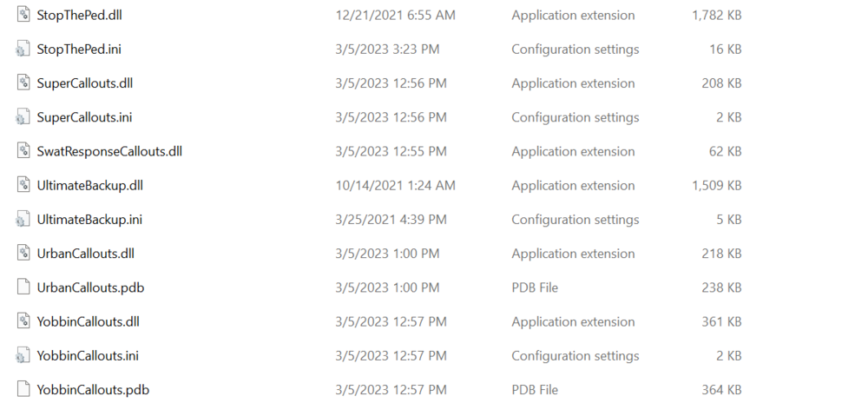Viewport: 868px width, 403px height.
Task: Click the StopThePed.ini settings file icon
Action: [23, 50]
